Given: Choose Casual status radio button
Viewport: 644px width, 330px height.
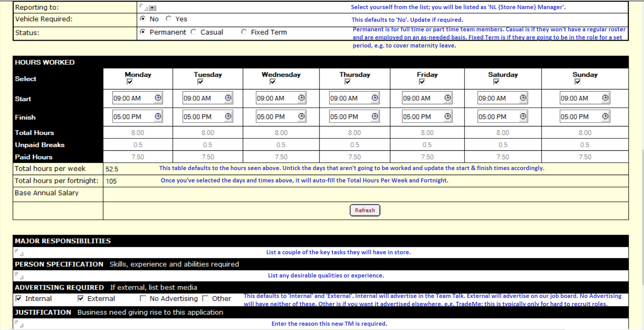Looking at the screenshot, I should point(193,32).
